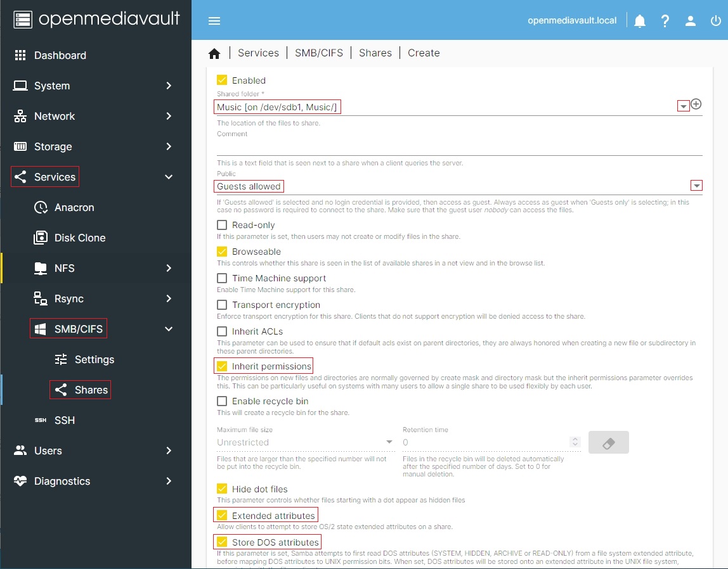Viewport: 728px width, 569px height.
Task: Uncheck Hide dot files option
Action: (x=222, y=489)
